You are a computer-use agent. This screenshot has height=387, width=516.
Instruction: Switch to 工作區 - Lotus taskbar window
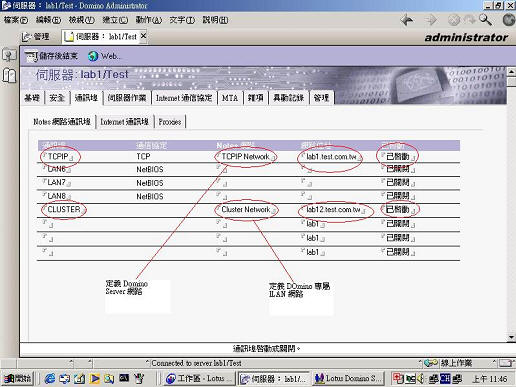(200, 378)
